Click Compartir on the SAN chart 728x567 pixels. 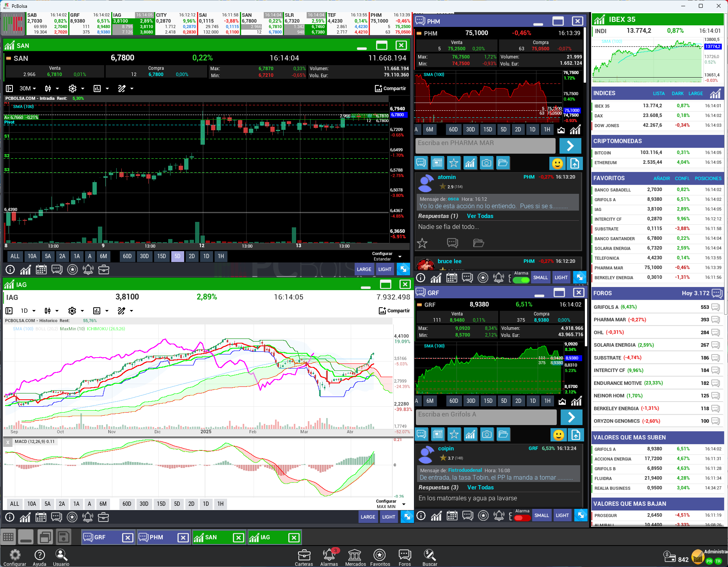391,89
